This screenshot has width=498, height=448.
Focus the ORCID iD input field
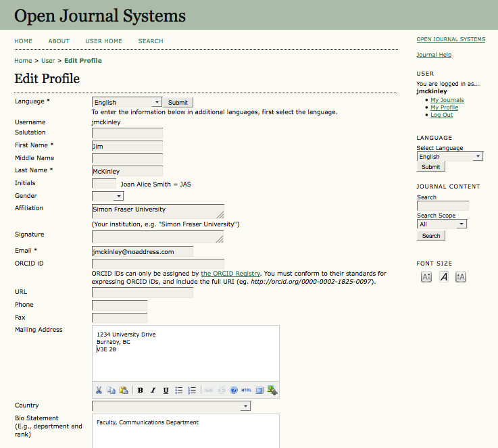158,264
